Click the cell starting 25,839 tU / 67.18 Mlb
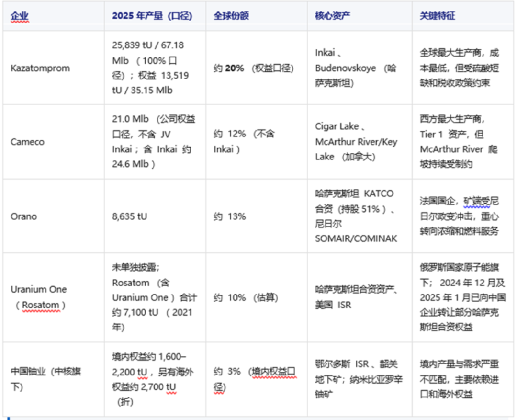Image resolution: width=517 pixels, height=420 pixels. (155, 68)
